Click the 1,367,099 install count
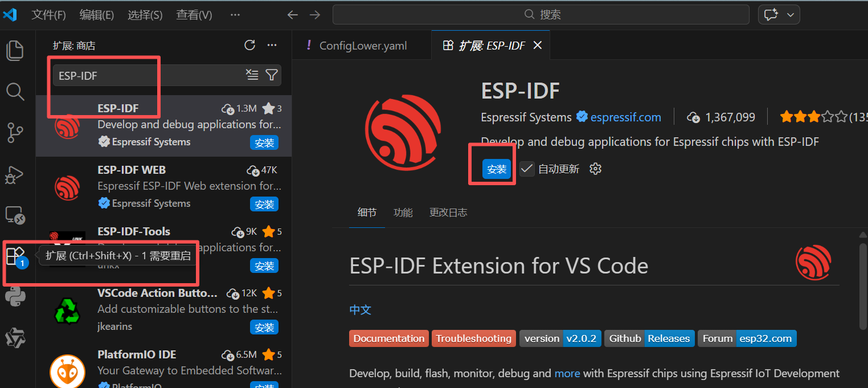Image resolution: width=868 pixels, height=388 pixels. (x=721, y=117)
